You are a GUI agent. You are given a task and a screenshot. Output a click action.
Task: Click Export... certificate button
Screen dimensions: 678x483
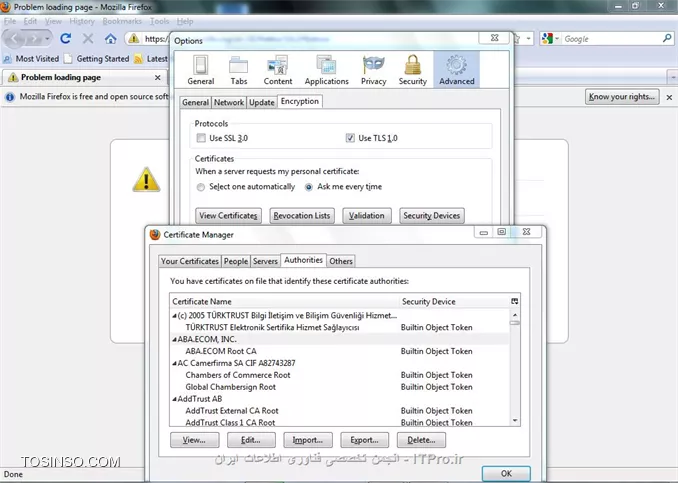[x=365, y=440]
